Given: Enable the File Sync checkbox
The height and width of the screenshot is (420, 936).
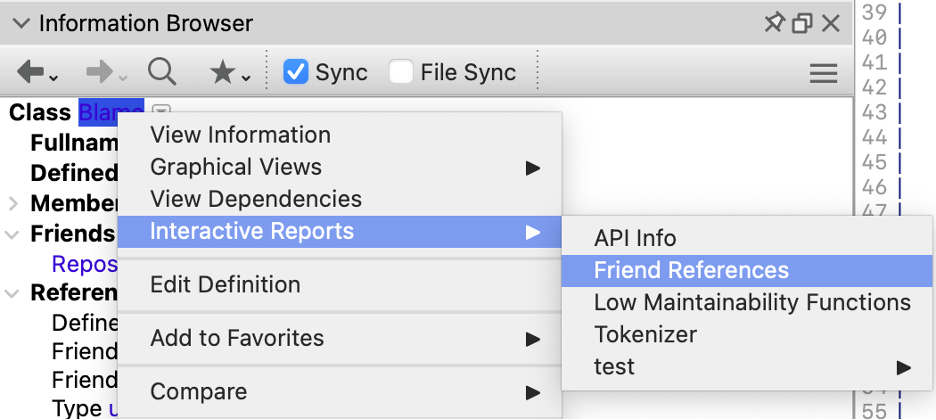Looking at the screenshot, I should (401, 72).
